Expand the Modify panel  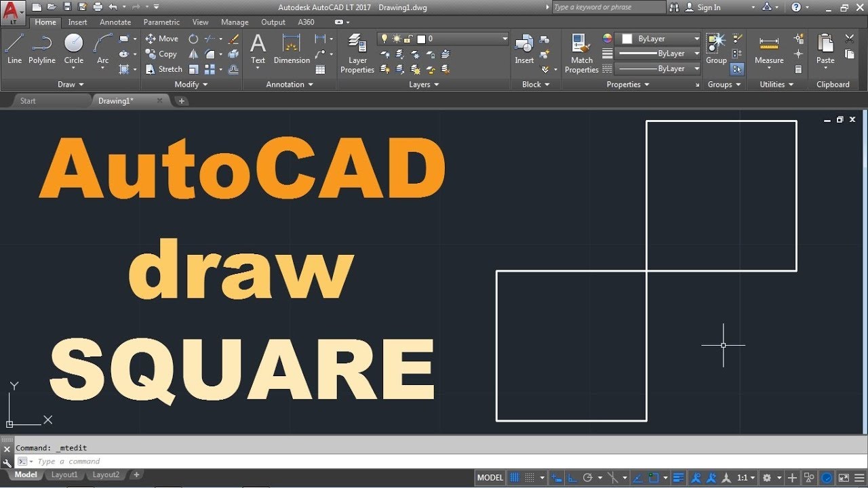coord(191,85)
